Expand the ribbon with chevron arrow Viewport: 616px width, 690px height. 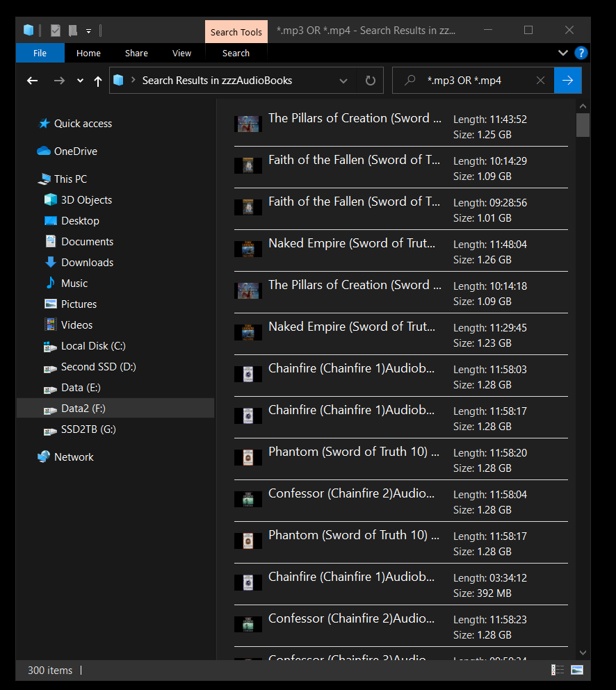coord(563,53)
